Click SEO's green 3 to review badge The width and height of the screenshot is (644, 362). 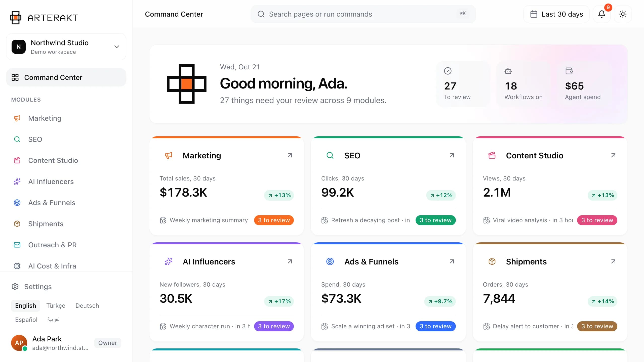(436, 220)
